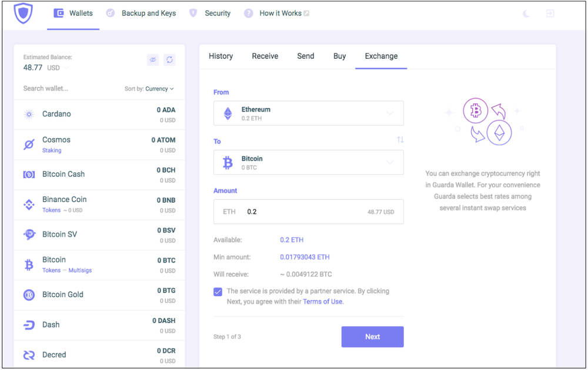Image resolution: width=588 pixels, height=370 pixels.
Task: Swap From and To currencies arrows
Action: [x=400, y=140]
